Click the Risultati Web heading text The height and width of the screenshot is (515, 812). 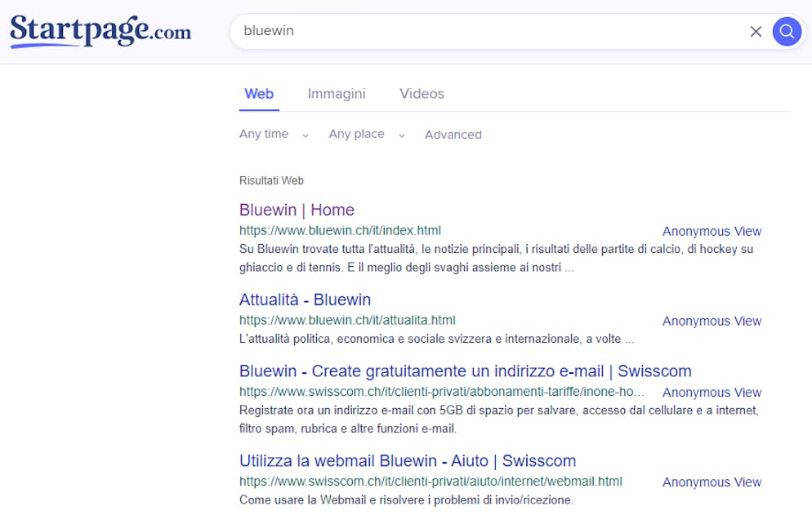(x=271, y=180)
